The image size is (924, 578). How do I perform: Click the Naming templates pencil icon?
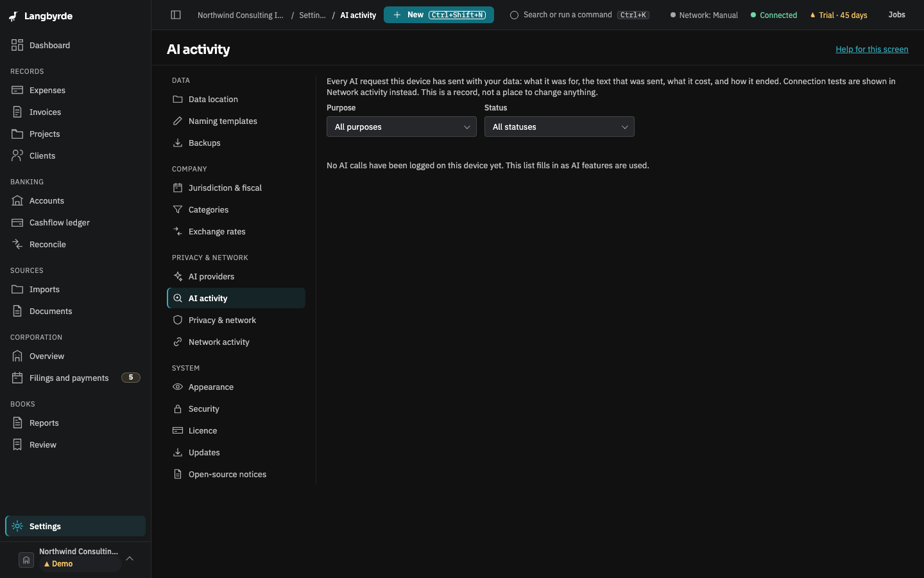[178, 121]
